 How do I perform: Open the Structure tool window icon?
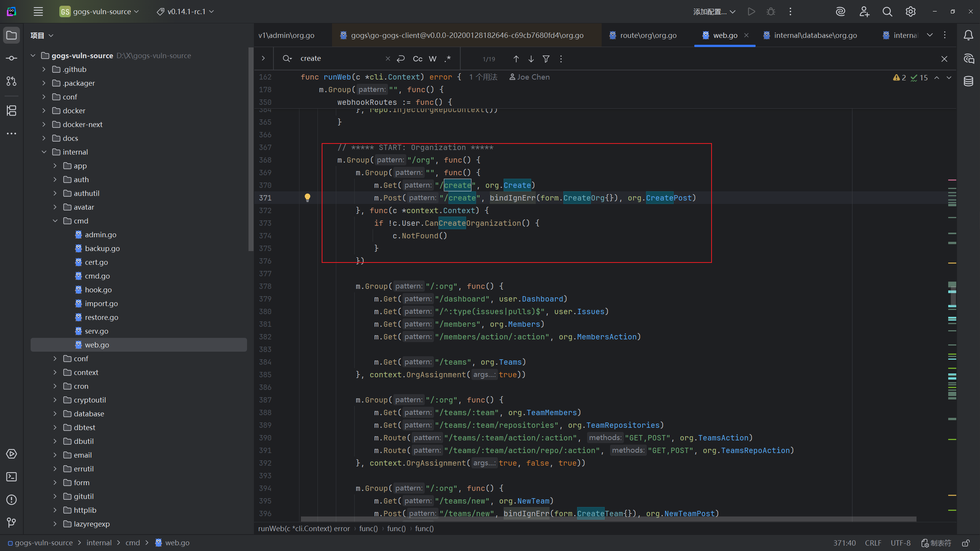point(11,111)
